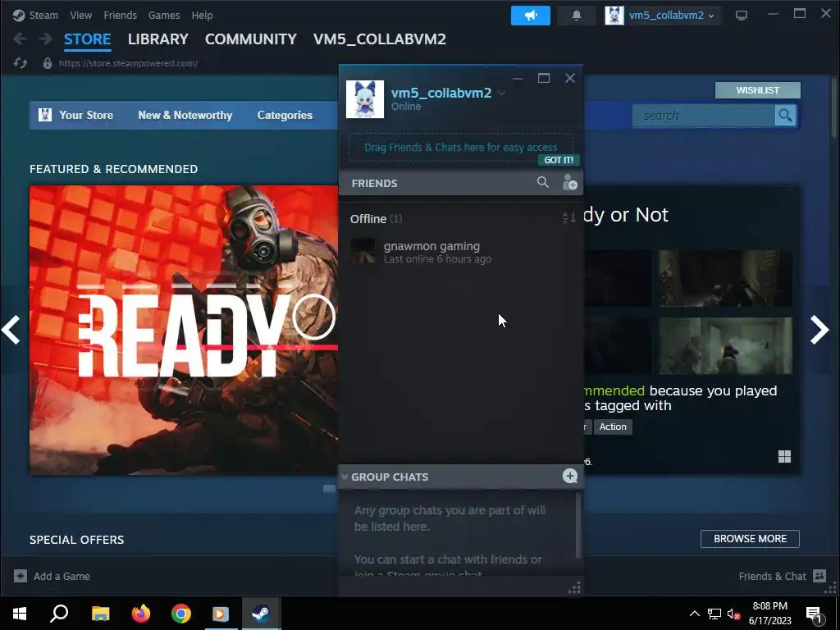Click the Action tag
This screenshot has width=840, height=630.
(613, 427)
